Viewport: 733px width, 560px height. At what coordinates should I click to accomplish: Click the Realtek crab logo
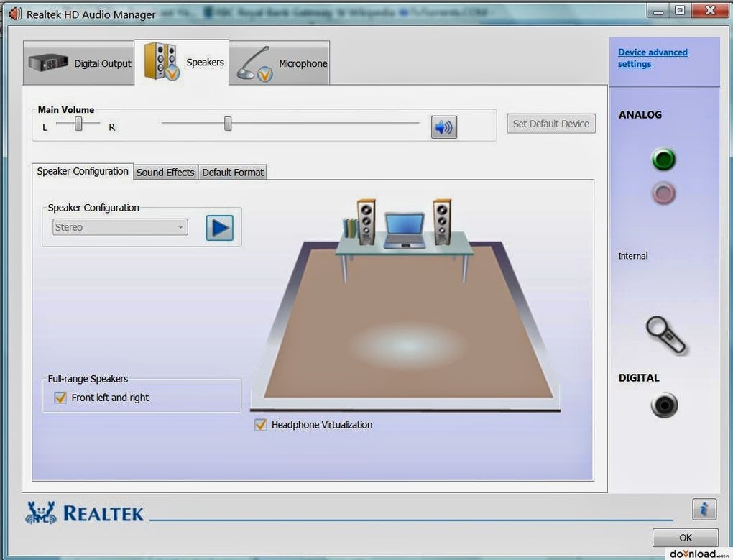[41, 513]
